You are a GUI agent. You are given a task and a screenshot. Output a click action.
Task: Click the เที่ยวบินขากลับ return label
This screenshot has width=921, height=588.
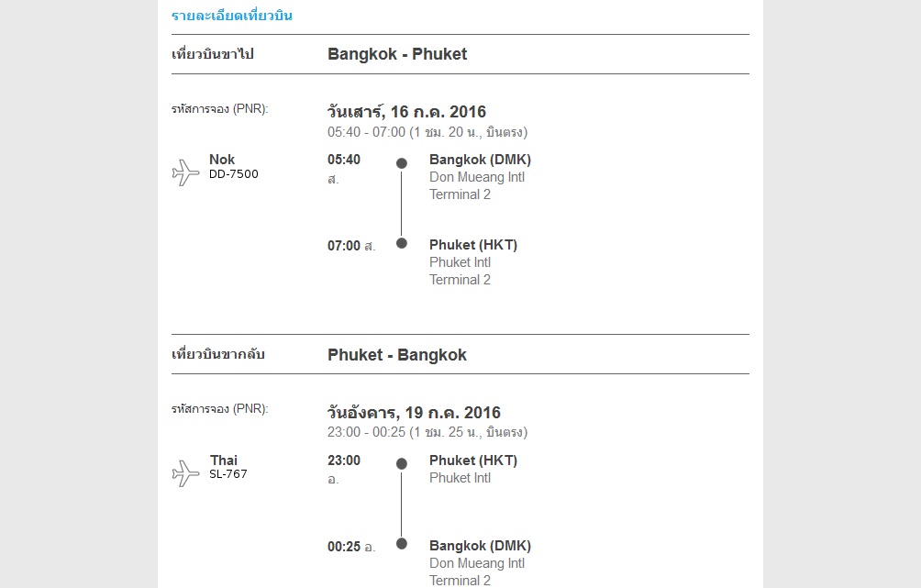pos(218,354)
